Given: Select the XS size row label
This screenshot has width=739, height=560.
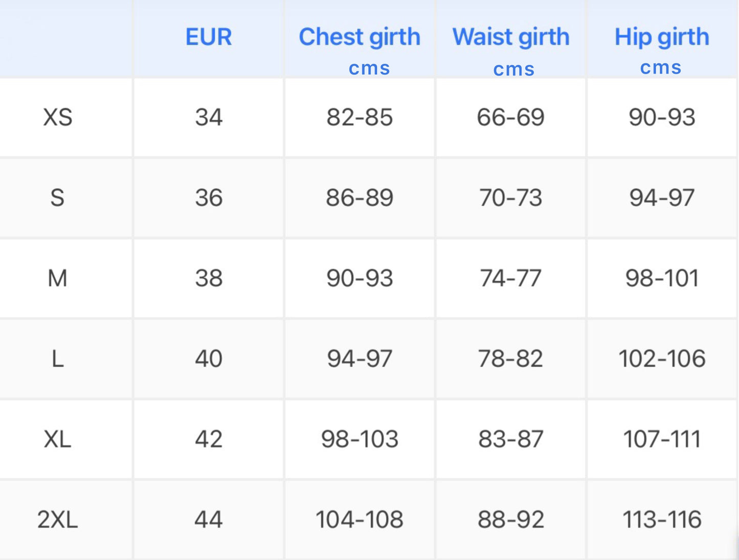Looking at the screenshot, I should pyautogui.click(x=58, y=118).
